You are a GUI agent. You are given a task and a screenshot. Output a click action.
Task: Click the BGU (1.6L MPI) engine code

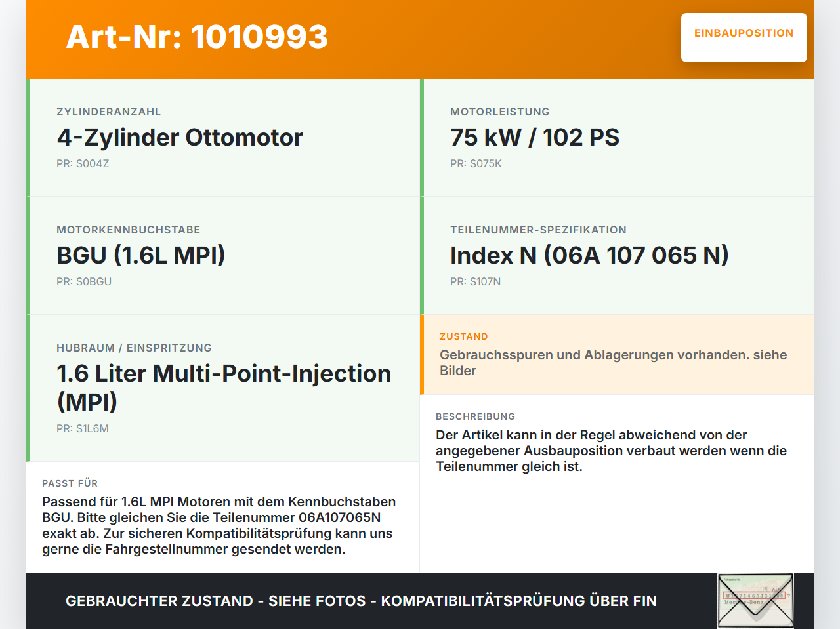coord(141,255)
